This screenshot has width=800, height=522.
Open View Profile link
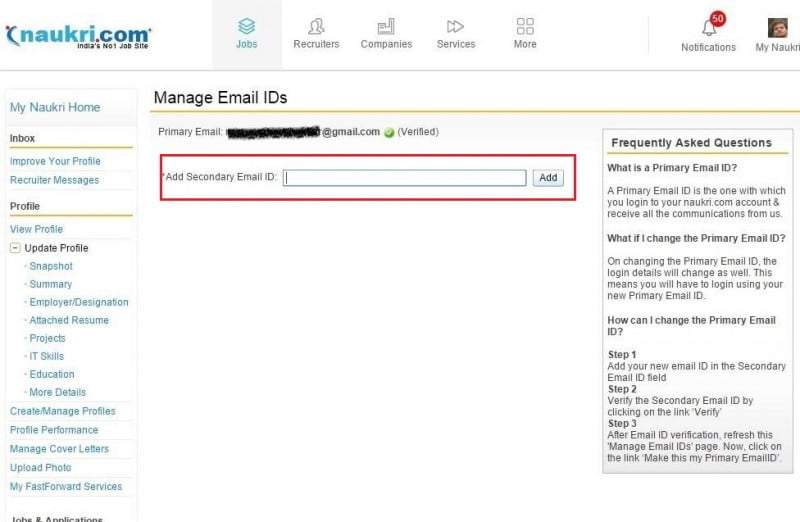[x=36, y=229]
